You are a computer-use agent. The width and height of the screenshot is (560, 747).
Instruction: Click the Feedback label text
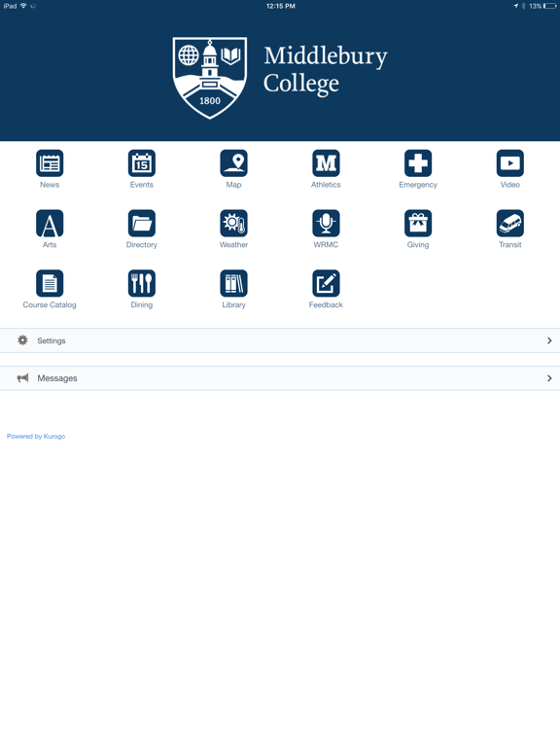coord(326,304)
